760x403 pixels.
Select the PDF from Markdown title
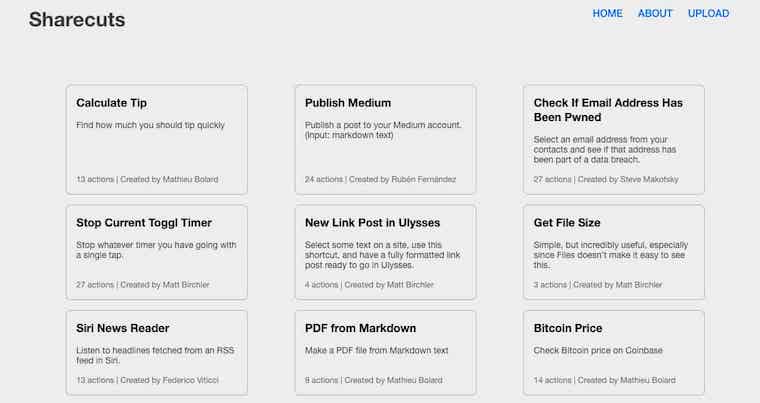(x=360, y=328)
